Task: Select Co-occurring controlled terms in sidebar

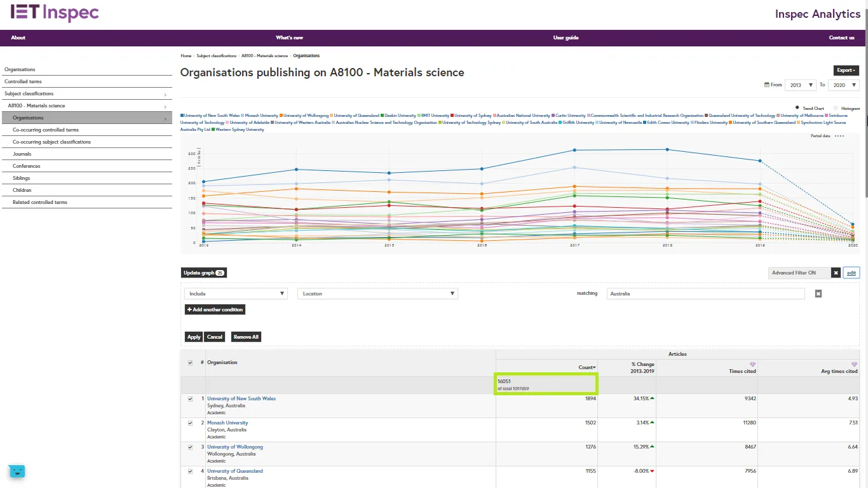Action: [x=46, y=130]
